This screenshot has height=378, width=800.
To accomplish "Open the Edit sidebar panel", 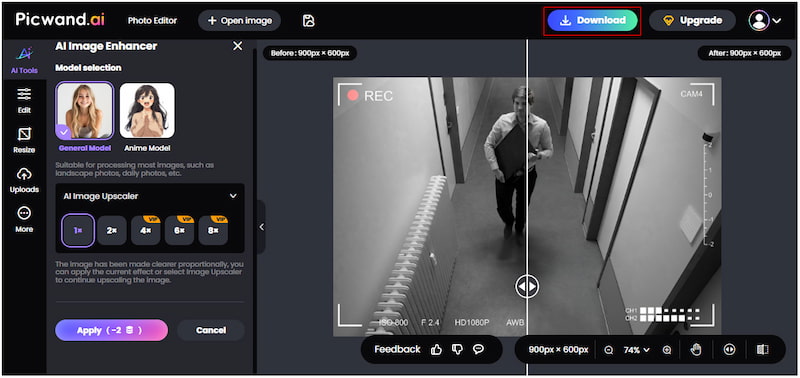I will click(x=24, y=100).
